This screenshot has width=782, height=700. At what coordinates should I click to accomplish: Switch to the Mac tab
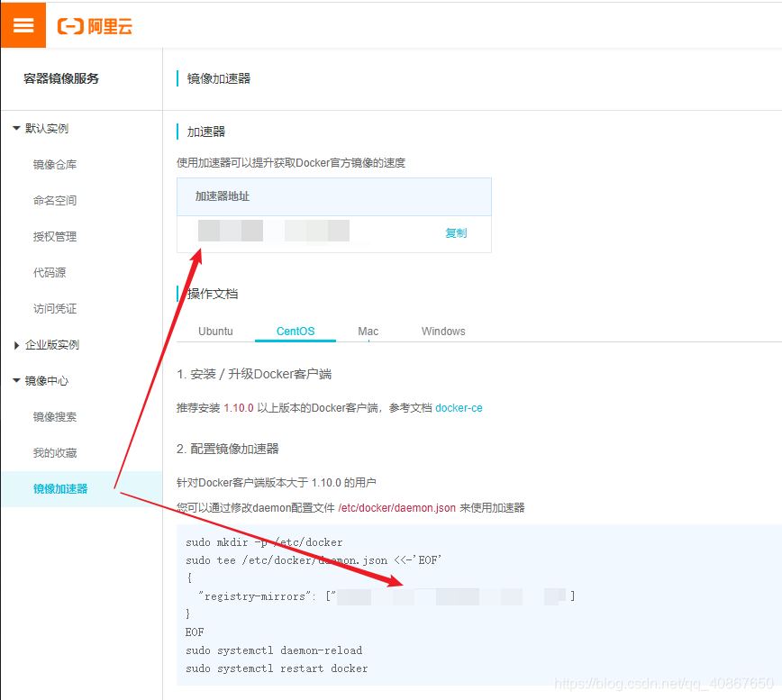tap(368, 331)
